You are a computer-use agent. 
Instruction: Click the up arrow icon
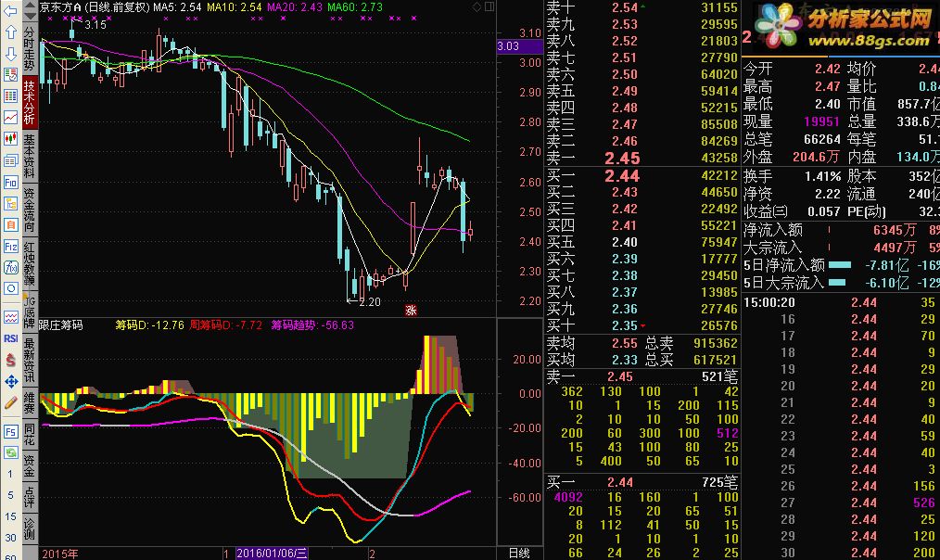10,32
